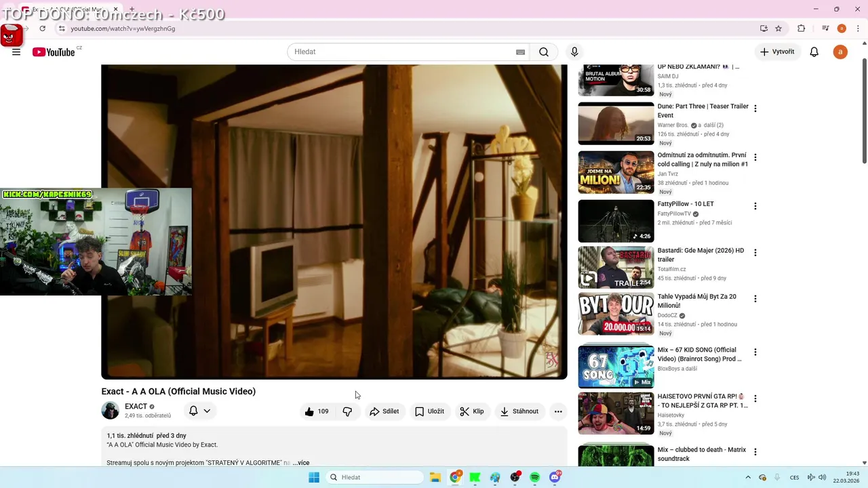Switch to the Exact A A OLA tab

point(71,9)
